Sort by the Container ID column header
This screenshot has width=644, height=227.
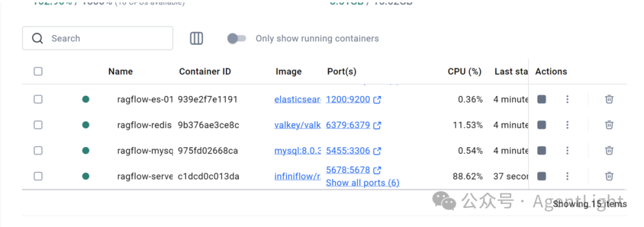click(205, 71)
